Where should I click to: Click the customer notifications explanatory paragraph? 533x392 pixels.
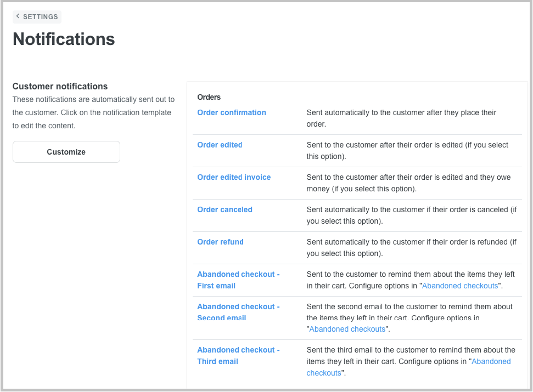click(93, 112)
